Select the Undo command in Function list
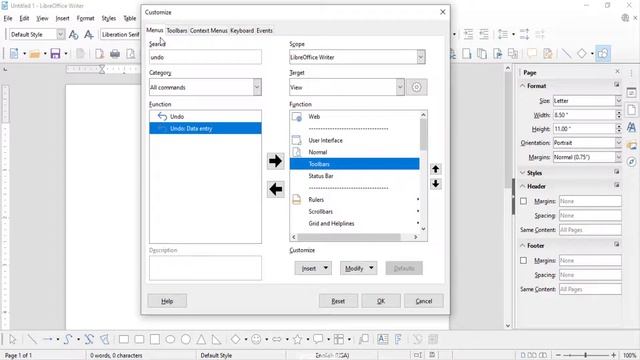The height and width of the screenshot is (360, 640). 205,116
